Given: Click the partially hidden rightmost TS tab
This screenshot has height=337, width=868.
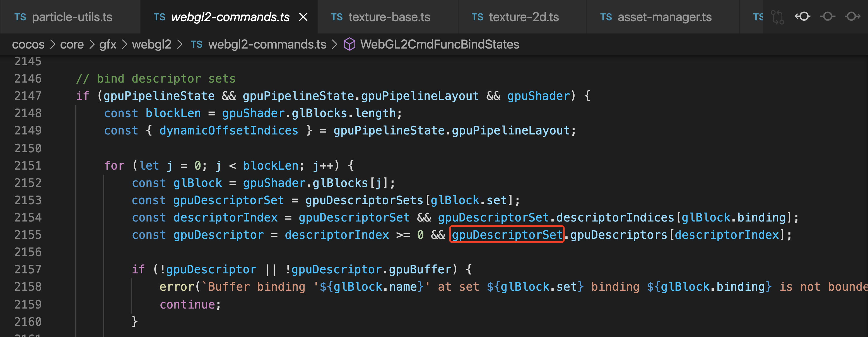Looking at the screenshot, I should (x=757, y=17).
